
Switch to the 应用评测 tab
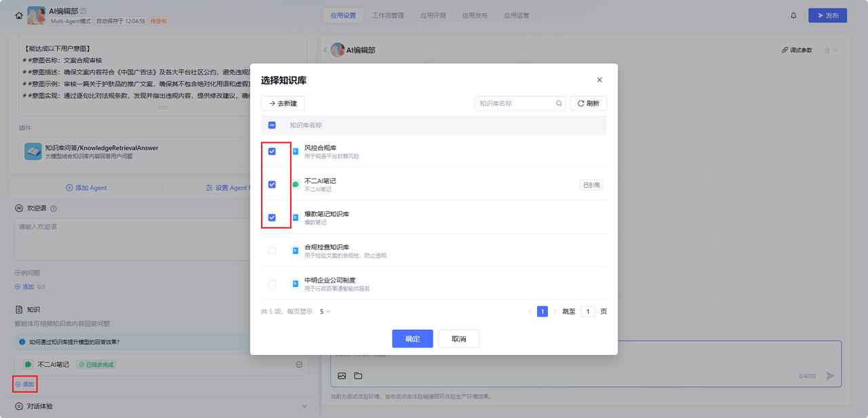pyautogui.click(x=433, y=16)
